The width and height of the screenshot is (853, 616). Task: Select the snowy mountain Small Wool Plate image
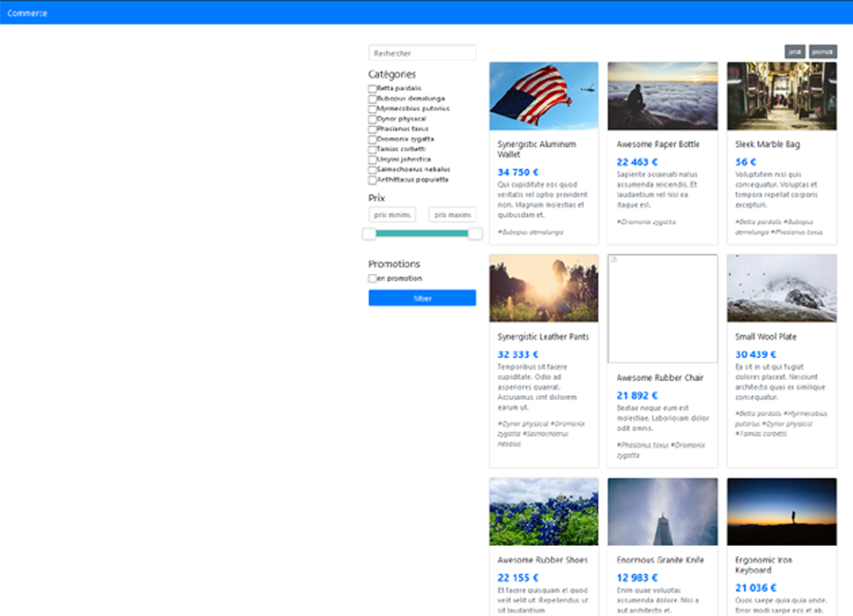(x=781, y=288)
